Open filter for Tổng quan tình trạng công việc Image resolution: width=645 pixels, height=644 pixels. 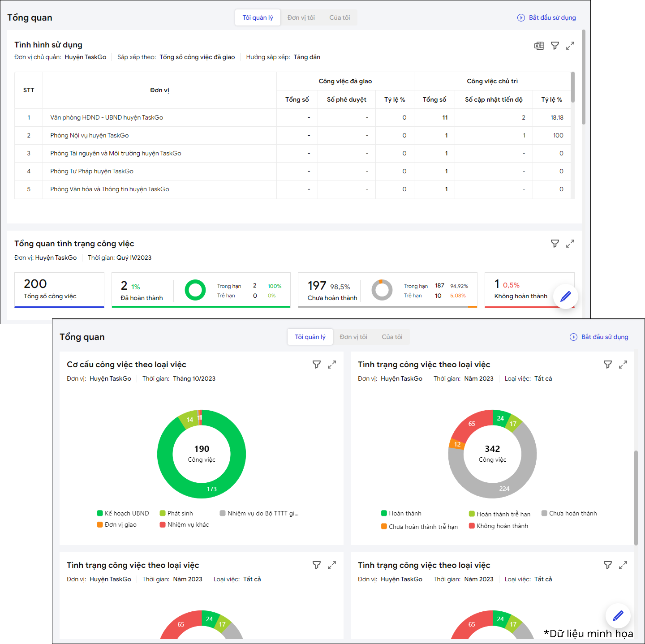[555, 244]
